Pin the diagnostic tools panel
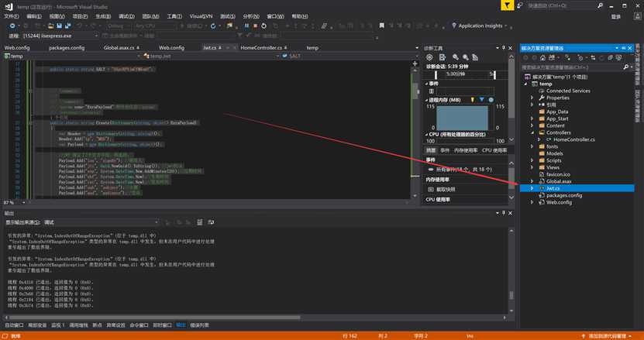 504,48
